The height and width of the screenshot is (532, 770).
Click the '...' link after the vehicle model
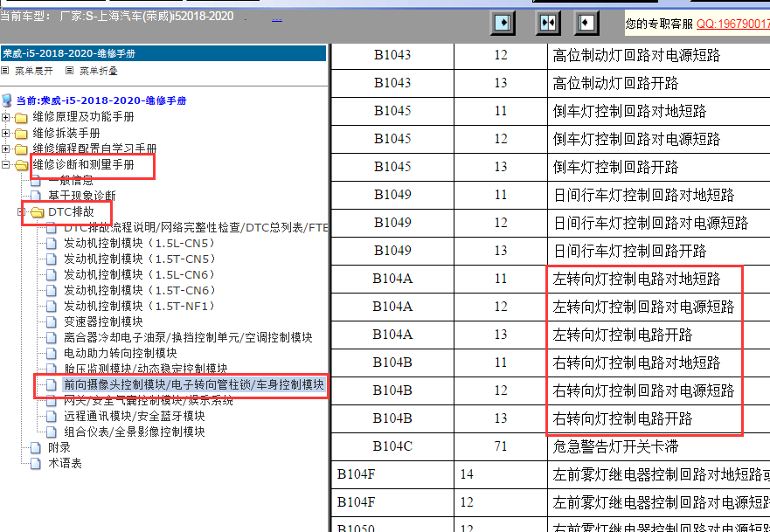(276, 18)
